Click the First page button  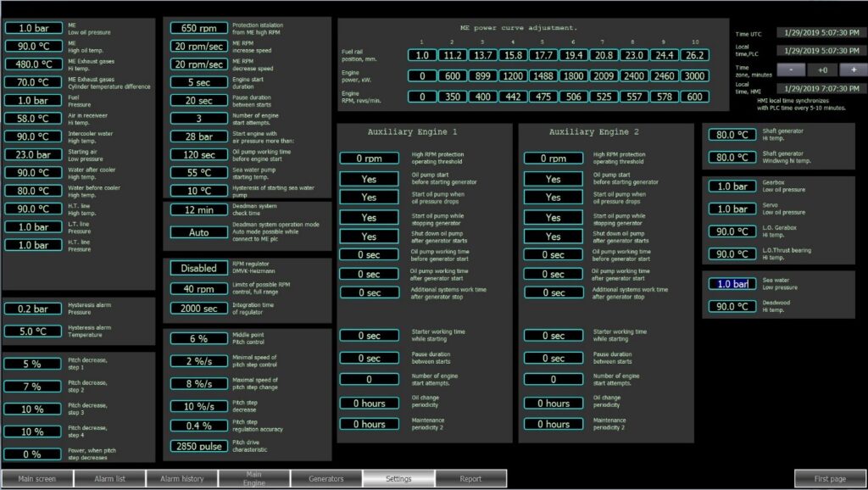[829, 479]
